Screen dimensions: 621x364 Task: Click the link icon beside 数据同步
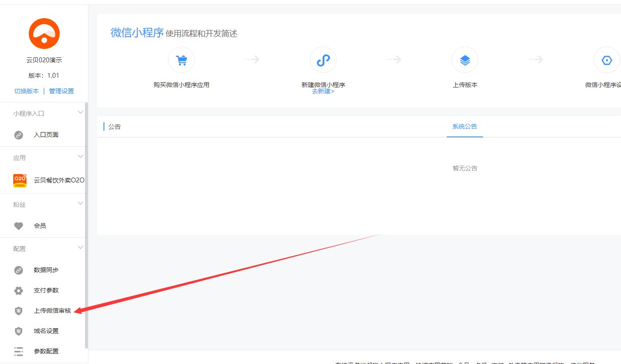(x=19, y=270)
